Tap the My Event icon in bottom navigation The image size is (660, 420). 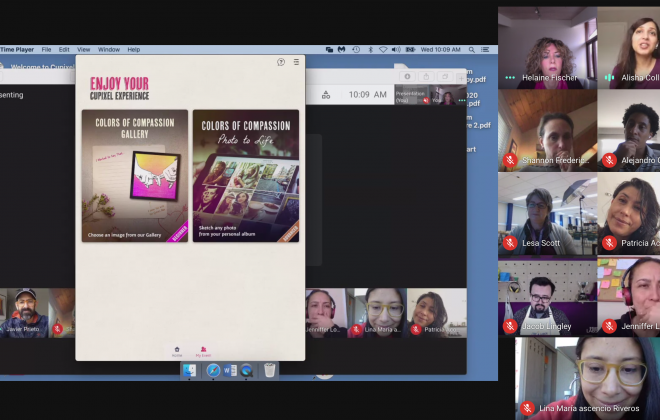(203, 351)
